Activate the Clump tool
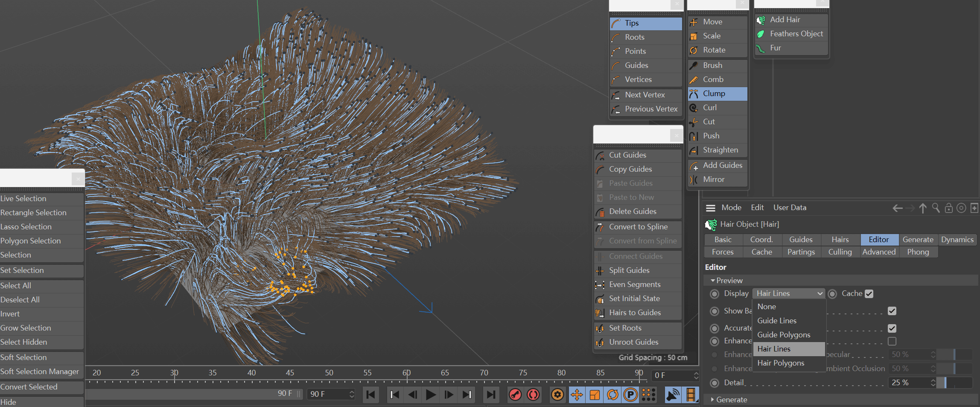The height and width of the screenshot is (407, 980). [717, 94]
